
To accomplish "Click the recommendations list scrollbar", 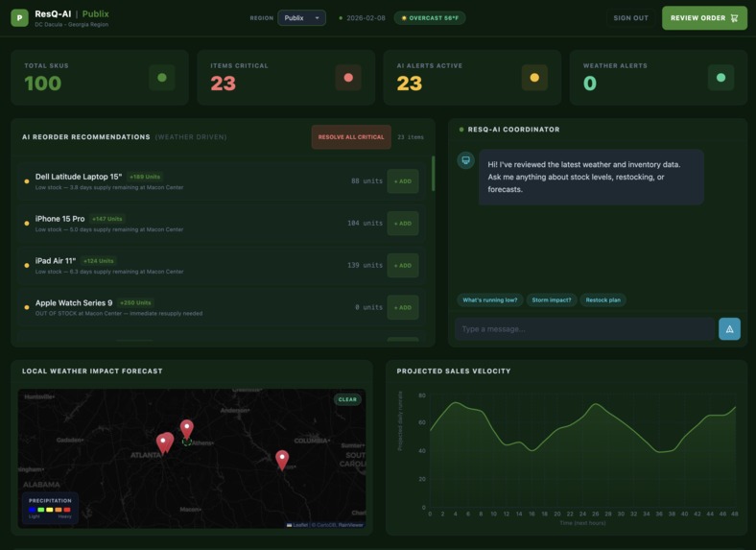I will (x=433, y=173).
